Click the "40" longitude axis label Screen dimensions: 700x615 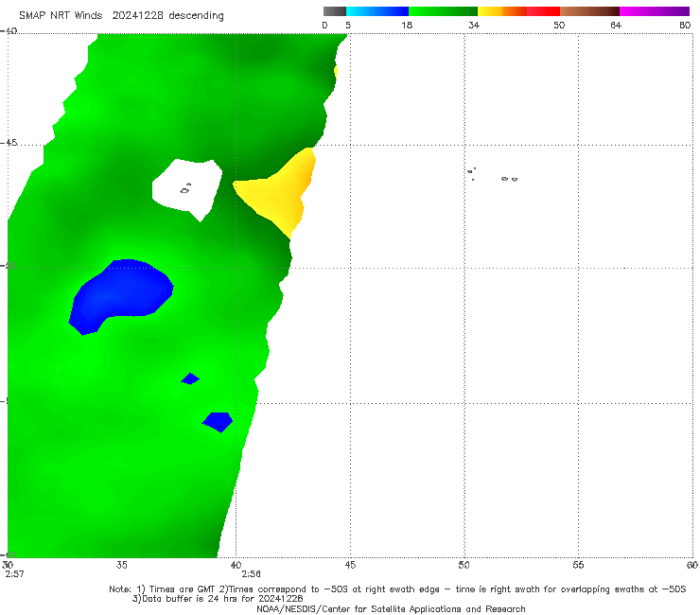click(236, 565)
